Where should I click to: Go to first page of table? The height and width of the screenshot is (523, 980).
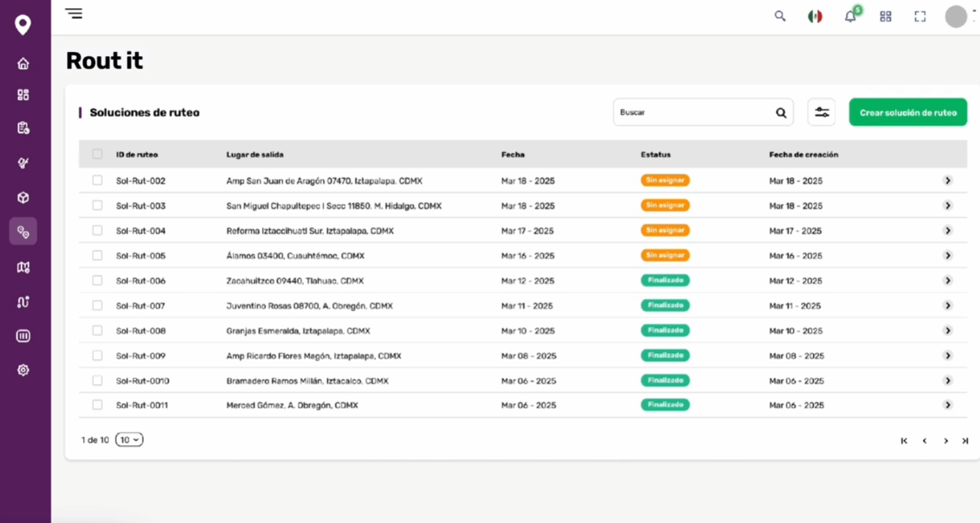(904, 441)
